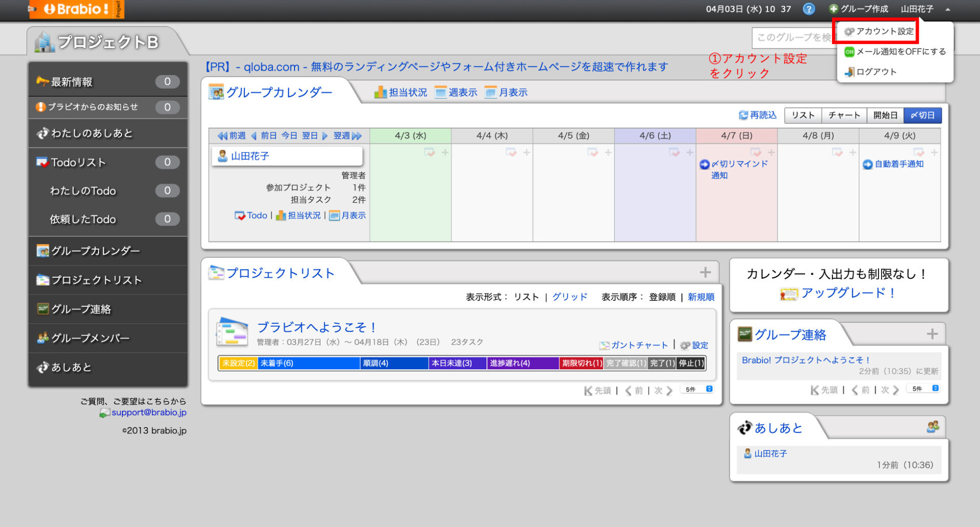The height and width of the screenshot is (527, 980).
Task: Click the add-task plus icon in 4/3 column
Action: point(445,153)
